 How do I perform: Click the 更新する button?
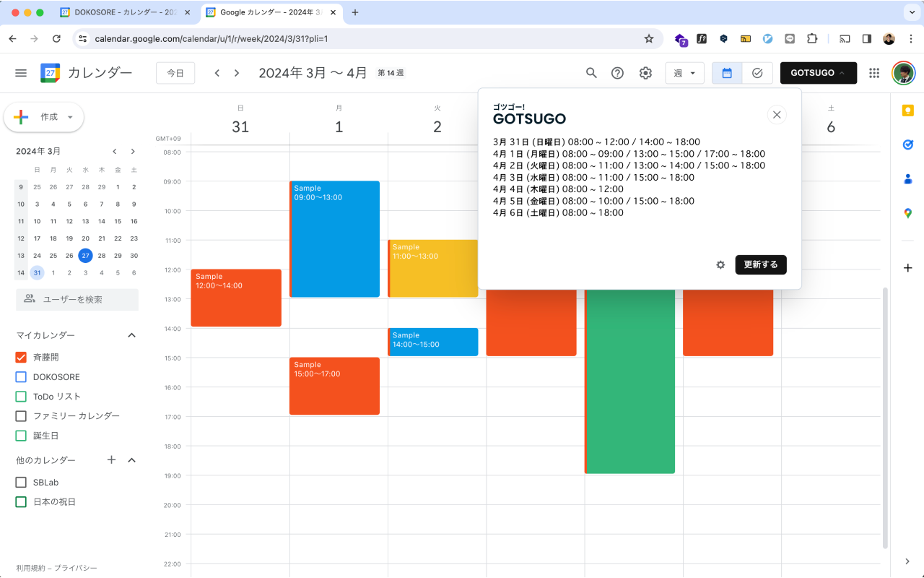(x=761, y=264)
